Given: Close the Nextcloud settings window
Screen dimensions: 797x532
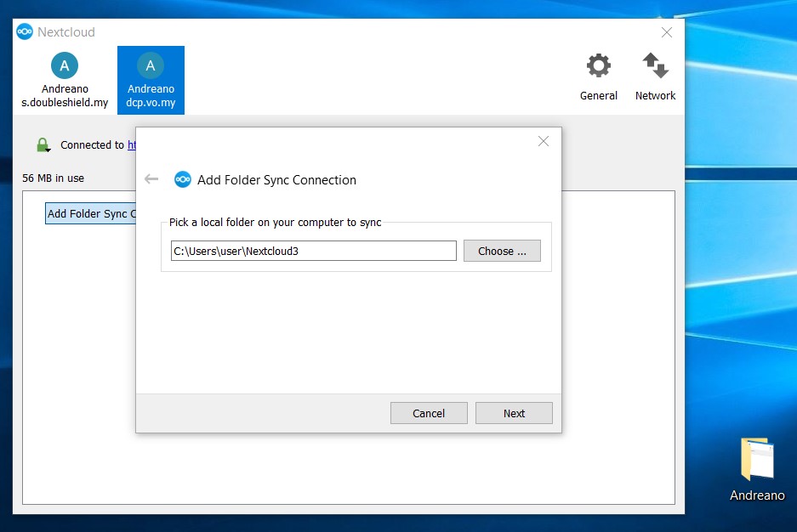Looking at the screenshot, I should click(667, 32).
